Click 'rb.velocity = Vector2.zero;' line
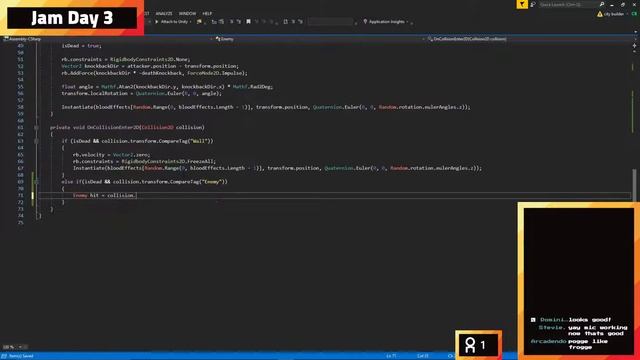 click(x=111, y=155)
